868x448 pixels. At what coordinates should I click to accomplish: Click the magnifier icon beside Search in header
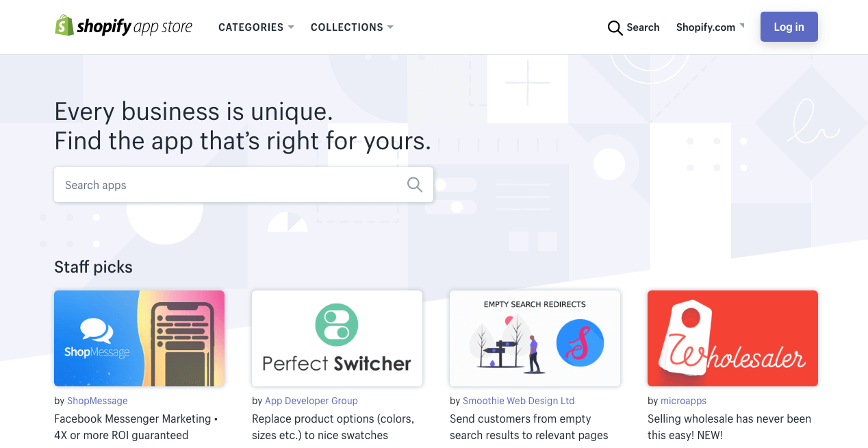[x=615, y=27]
